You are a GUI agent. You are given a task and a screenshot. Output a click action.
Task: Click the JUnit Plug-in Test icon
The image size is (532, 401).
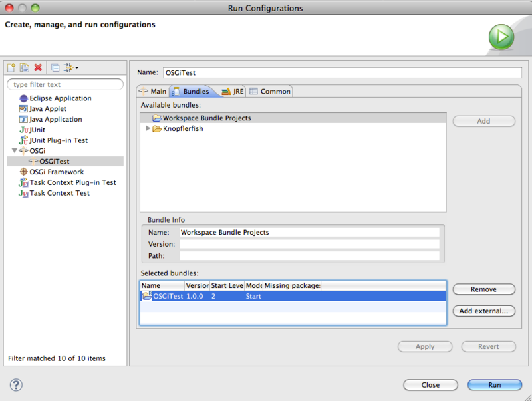pos(23,140)
